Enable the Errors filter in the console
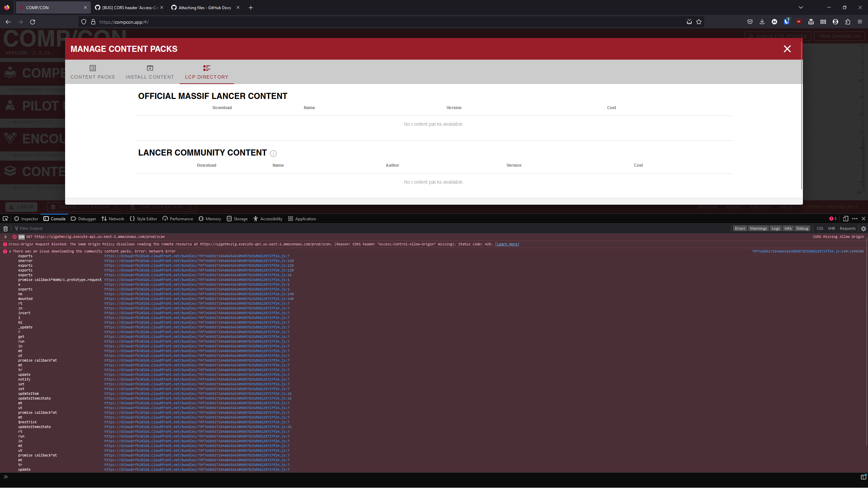The image size is (868, 488). coord(740,228)
